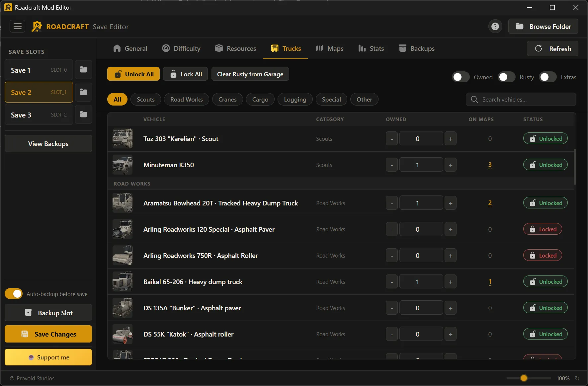Image resolution: width=588 pixels, height=386 pixels.
Task: Switch to the Resources tab
Action: [x=235, y=48]
